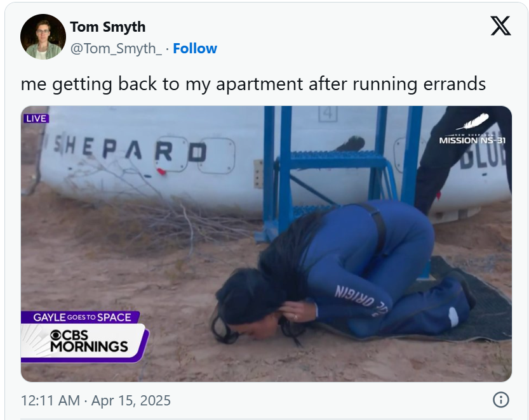Image resolution: width=529 pixels, height=420 pixels.
Task: Click the purple LIVE badge
Action: (36, 119)
